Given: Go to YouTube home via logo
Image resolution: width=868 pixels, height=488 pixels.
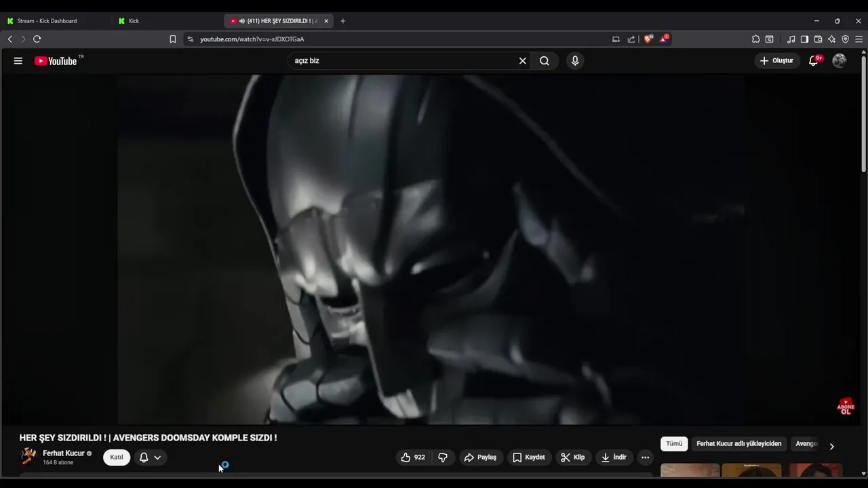Looking at the screenshot, I should click(x=56, y=61).
